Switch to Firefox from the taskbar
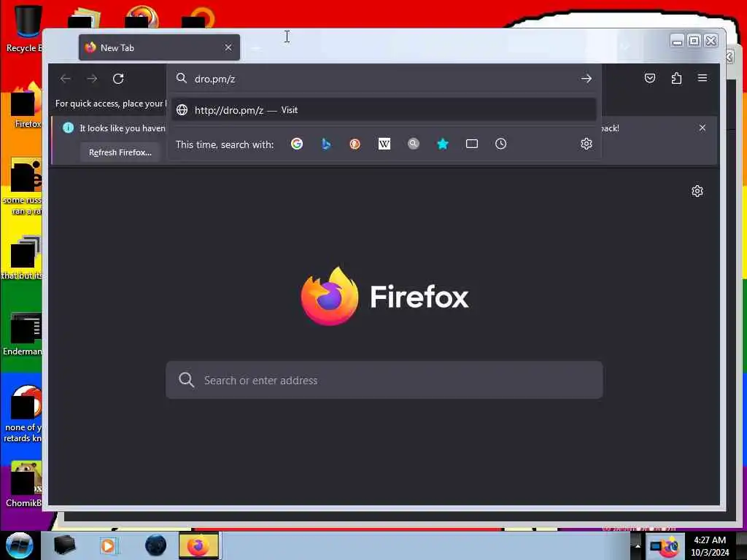This screenshot has height=560, width=747. point(198,545)
